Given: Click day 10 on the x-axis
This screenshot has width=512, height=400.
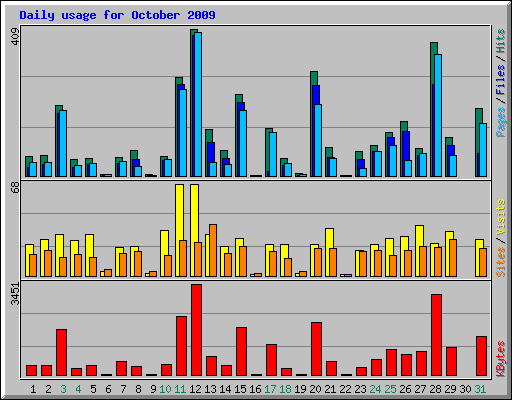Looking at the screenshot, I should pos(165,389).
